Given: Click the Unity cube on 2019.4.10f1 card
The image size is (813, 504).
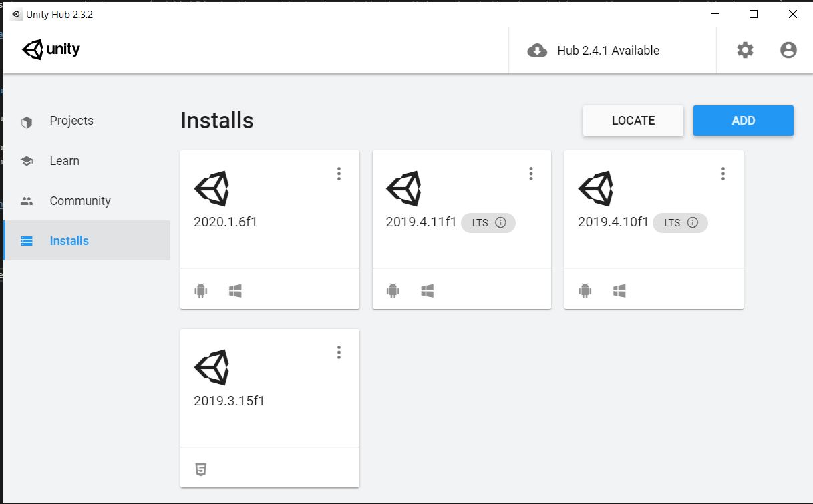Looking at the screenshot, I should click(x=596, y=188).
